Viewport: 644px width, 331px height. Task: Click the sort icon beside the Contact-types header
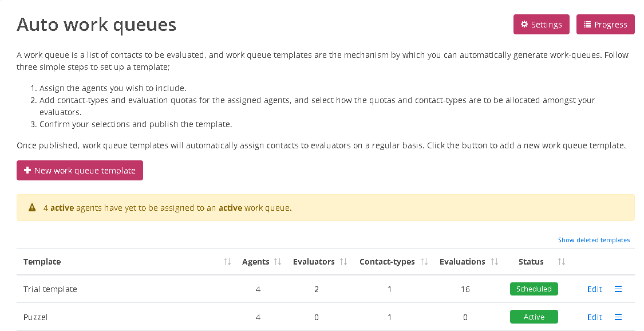pyautogui.click(x=424, y=261)
